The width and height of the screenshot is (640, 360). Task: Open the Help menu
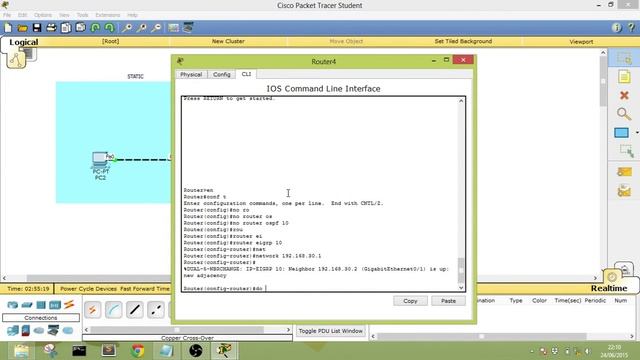click(132, 15)
